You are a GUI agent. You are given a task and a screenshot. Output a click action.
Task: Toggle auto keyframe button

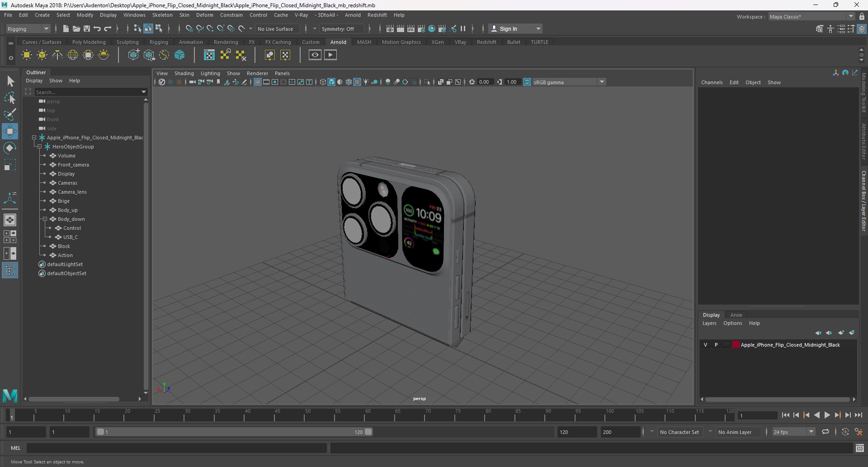pos(845,432)
